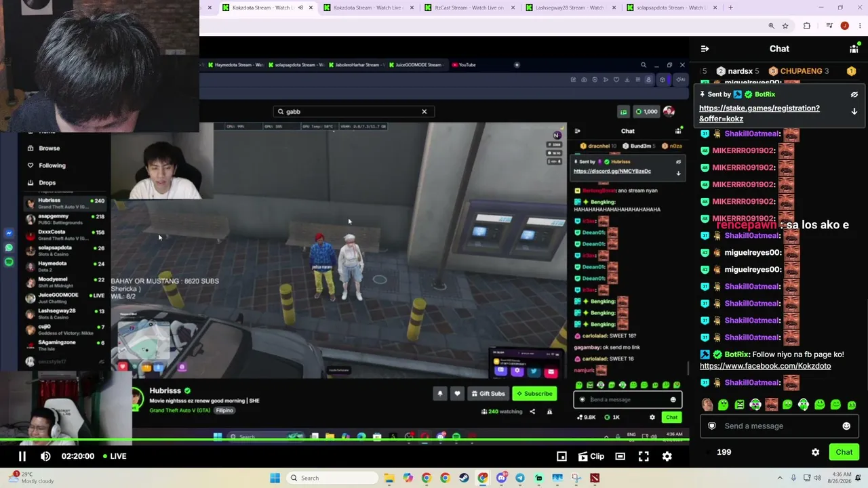Select JuiceGODMODE channel in sidebar list

(65, 297)
